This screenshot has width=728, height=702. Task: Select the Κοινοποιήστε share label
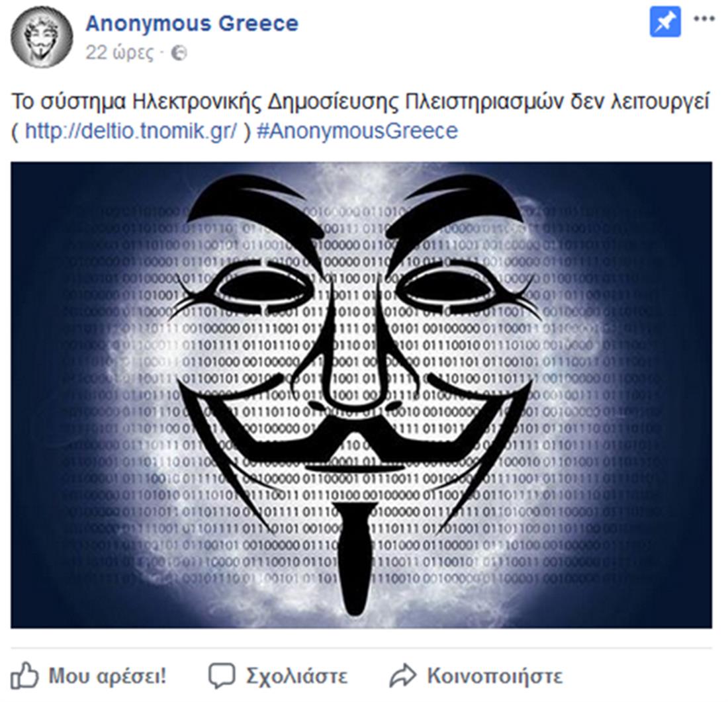(x=494, y=676)
